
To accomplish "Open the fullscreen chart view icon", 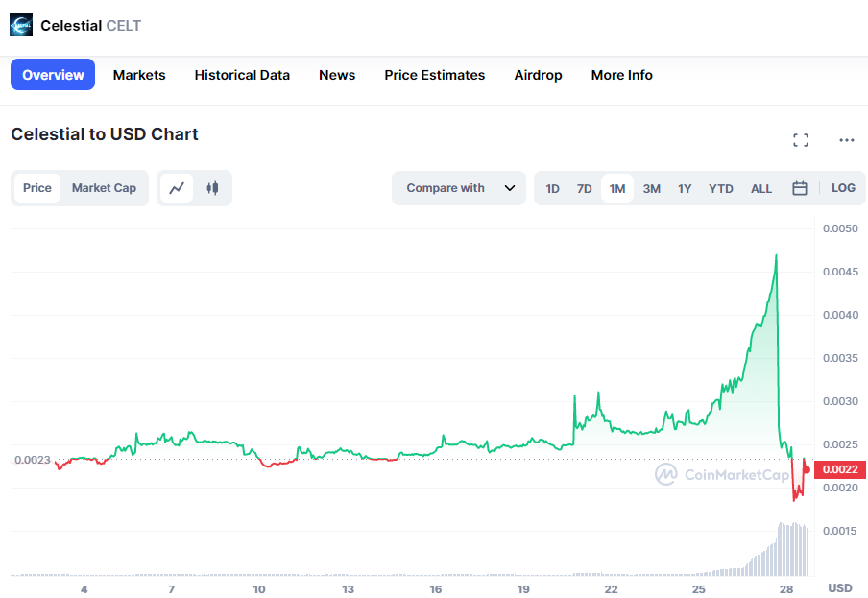I will click(801, 140).
